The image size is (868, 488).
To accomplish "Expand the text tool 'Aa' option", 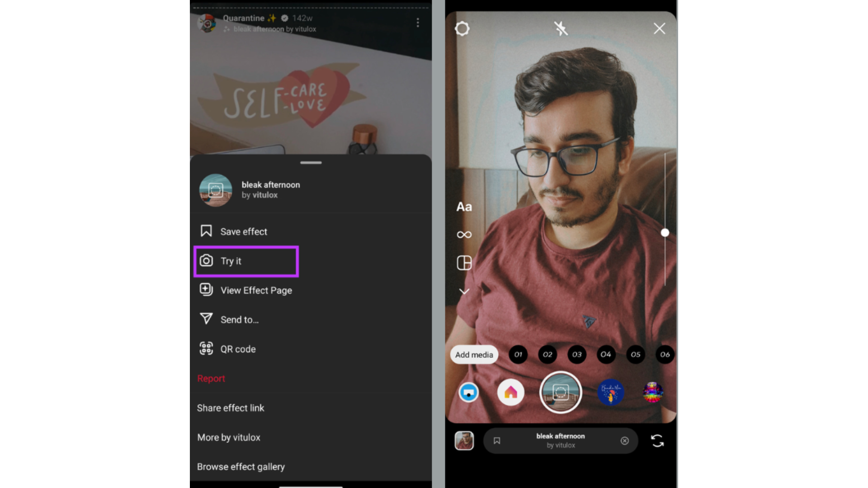I will point(464,206).
